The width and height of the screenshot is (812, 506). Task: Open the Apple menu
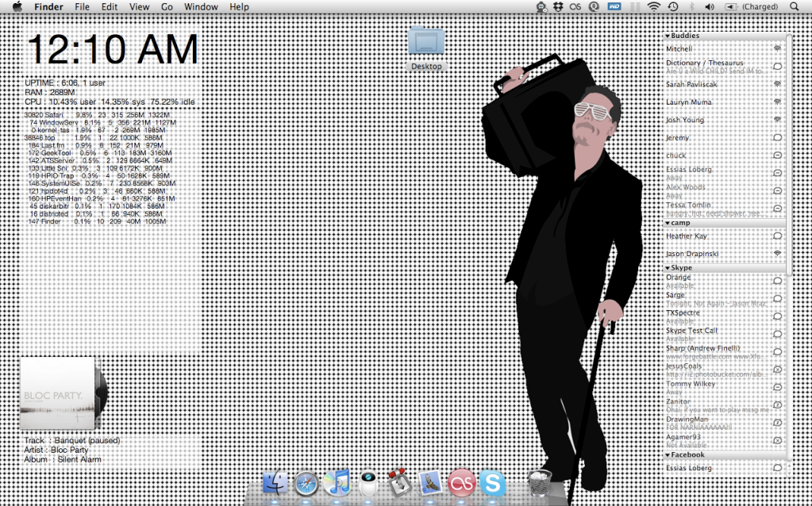click(x=17, y=6)
